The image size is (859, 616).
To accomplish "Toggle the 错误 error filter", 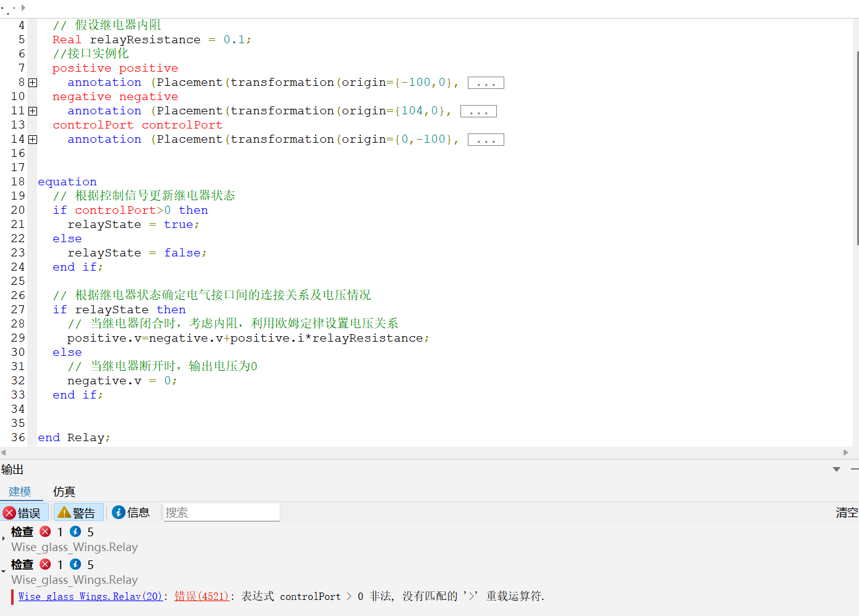I will 23,513.
